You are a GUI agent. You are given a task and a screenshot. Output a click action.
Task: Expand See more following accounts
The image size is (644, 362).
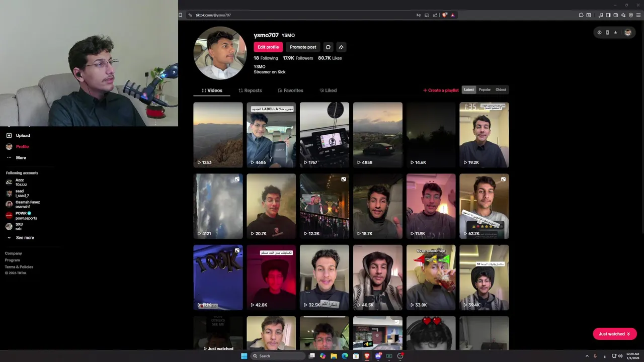point(20,237)
